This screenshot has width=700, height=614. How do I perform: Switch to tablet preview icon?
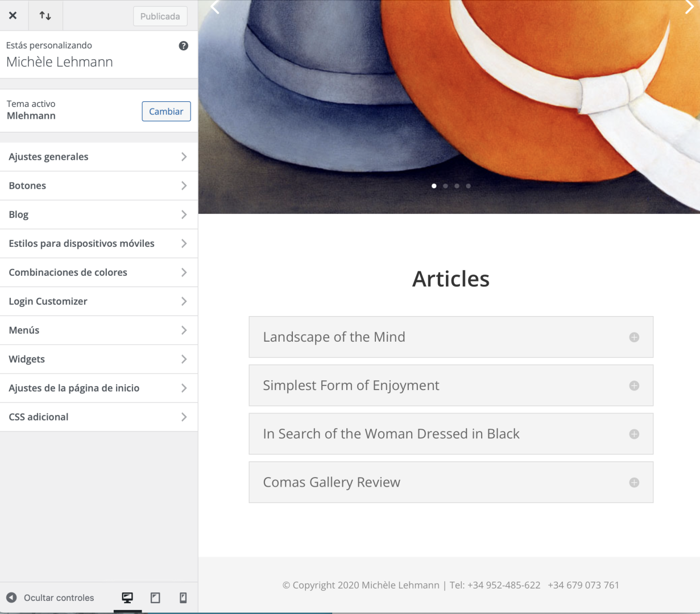155,598
